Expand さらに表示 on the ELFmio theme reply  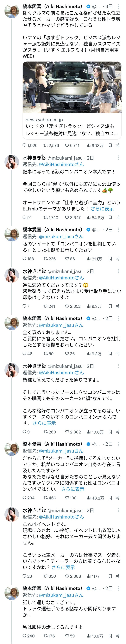tap(102, 209)
